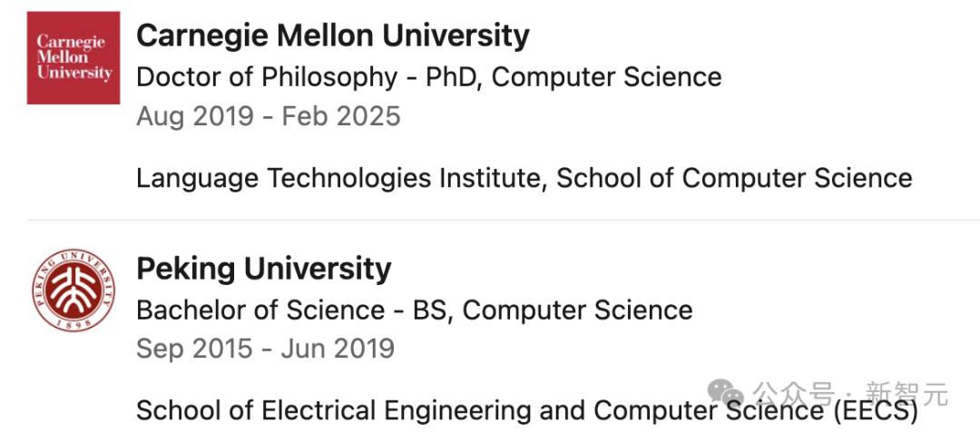980x433 pixels.
Task: Click the Carnegie Mellon University red logo
Action: pyautogui.click(x=73, y=58)
